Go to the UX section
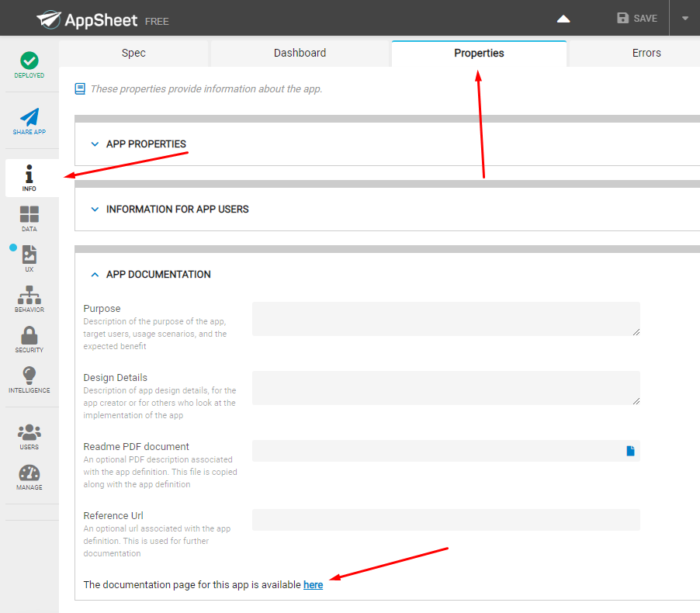Screen dimensions: 700x613 click(x=29, y=258)
